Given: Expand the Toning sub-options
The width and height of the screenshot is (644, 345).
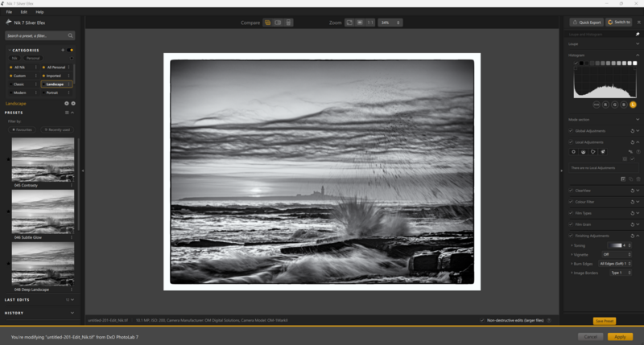Looking at the screenshot, I should 572,245.
